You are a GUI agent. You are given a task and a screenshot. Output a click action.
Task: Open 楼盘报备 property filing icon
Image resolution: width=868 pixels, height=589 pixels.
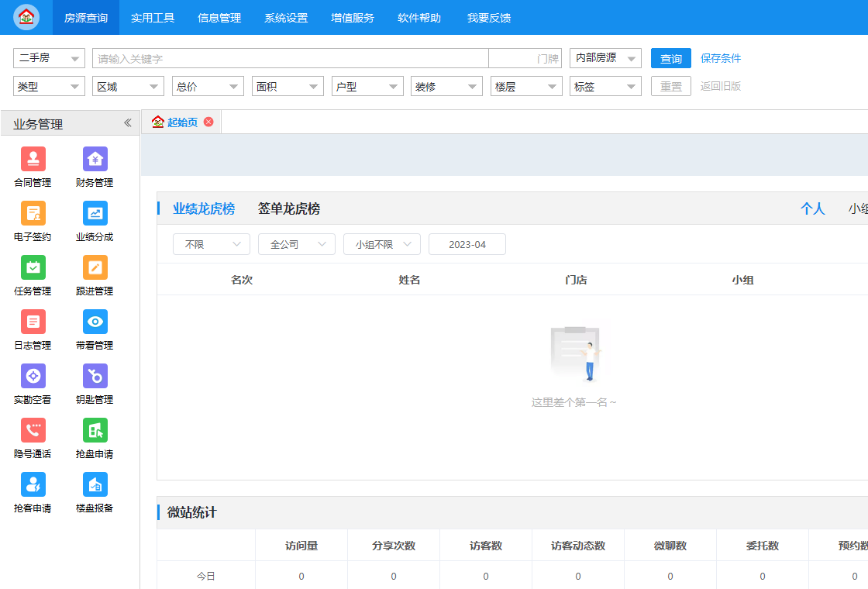point(95,485)
